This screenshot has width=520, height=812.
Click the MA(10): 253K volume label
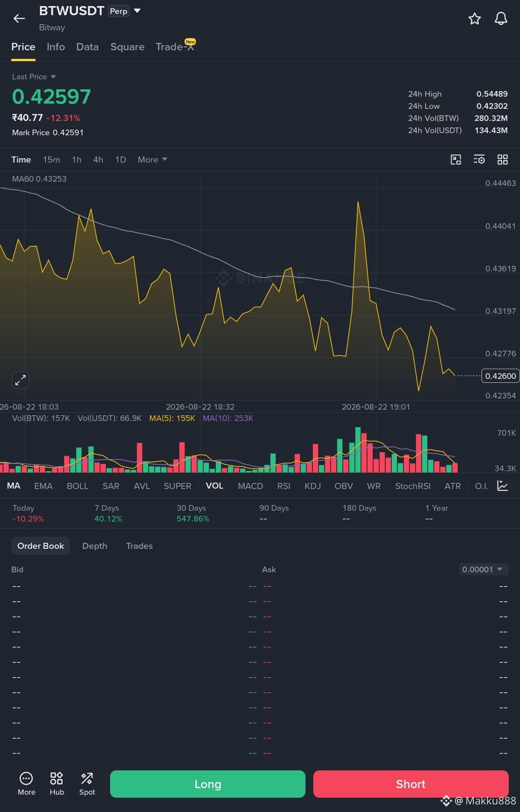point(228,418)
